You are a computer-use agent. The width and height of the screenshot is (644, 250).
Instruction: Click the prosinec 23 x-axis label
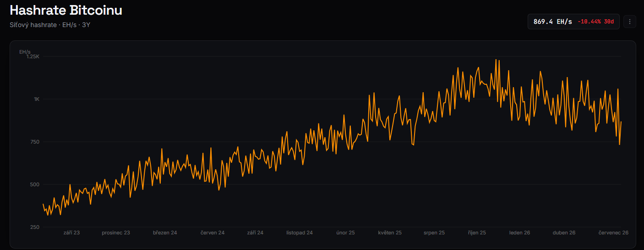(x=116, y=233)
